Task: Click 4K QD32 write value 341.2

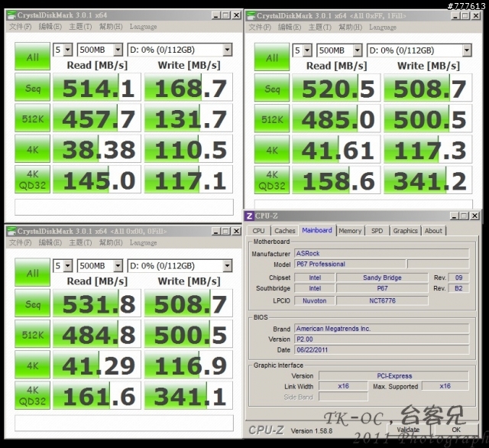Action: (x=428, y=180)
